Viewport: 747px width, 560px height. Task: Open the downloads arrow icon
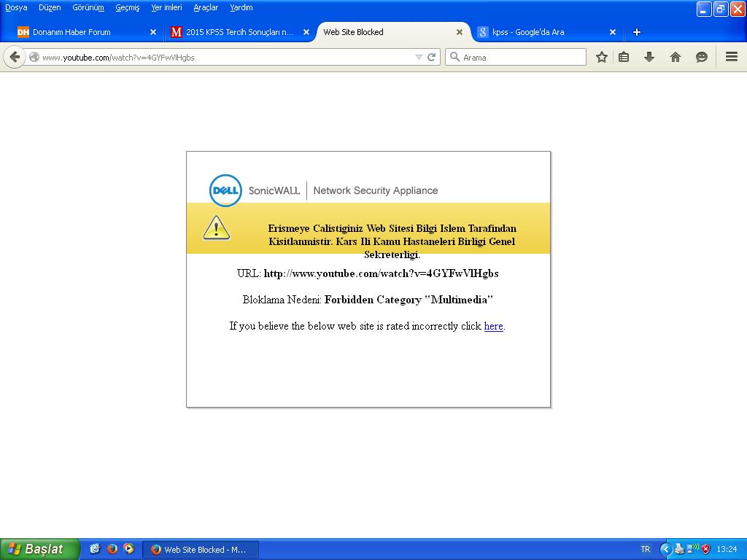[649, 58]
